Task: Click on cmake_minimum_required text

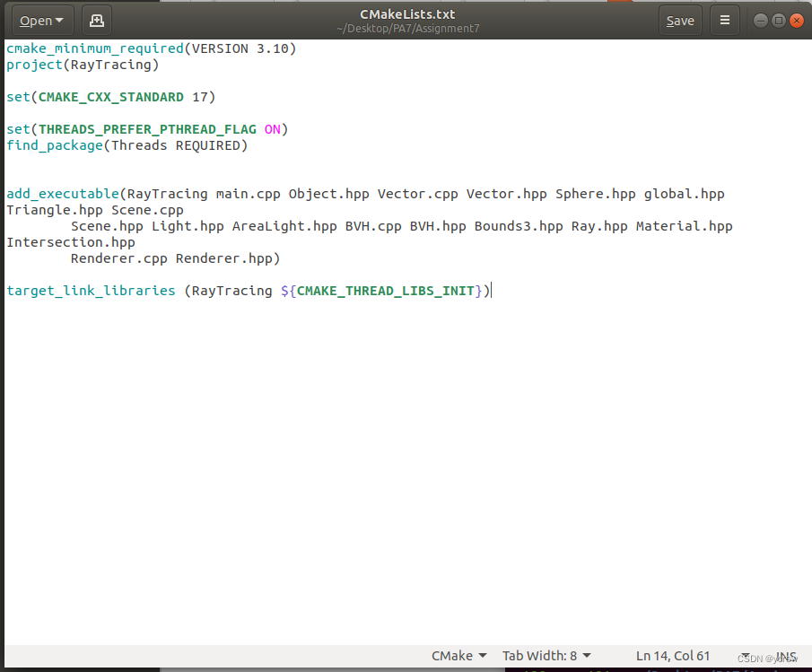Action: coord(95,48)
